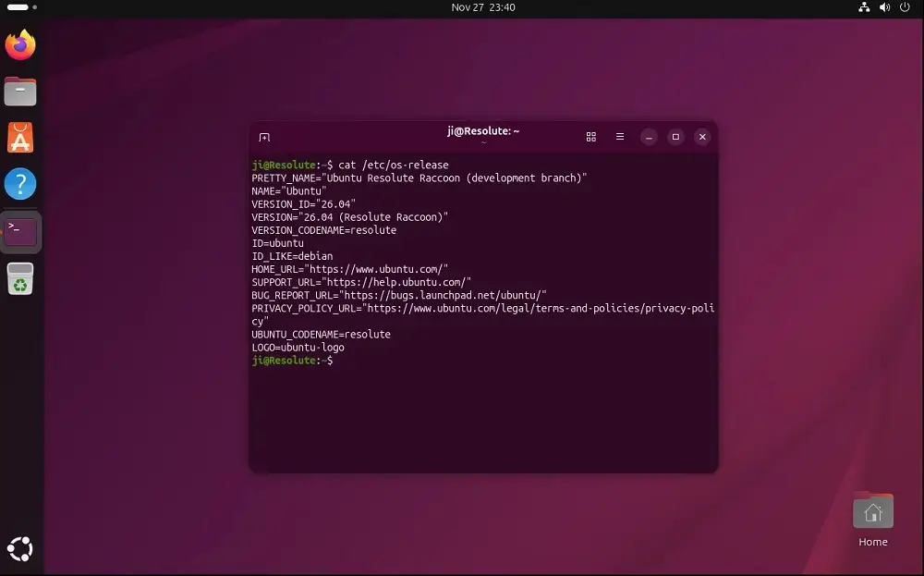The width and height of the screenshot is (924, 576).
Task: Open the tab overview grid in Terminal
Action: tap(591, 136)
